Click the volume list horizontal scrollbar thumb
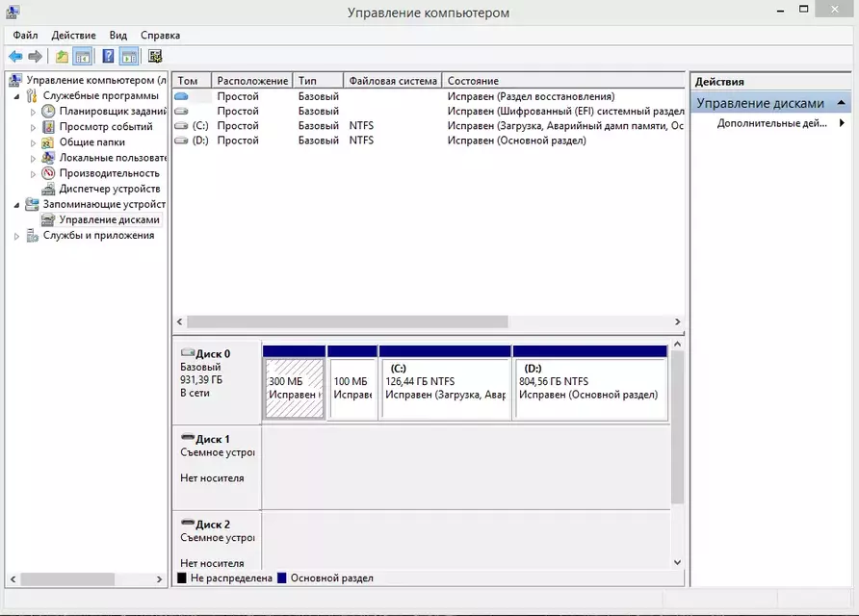 [348, 322]
